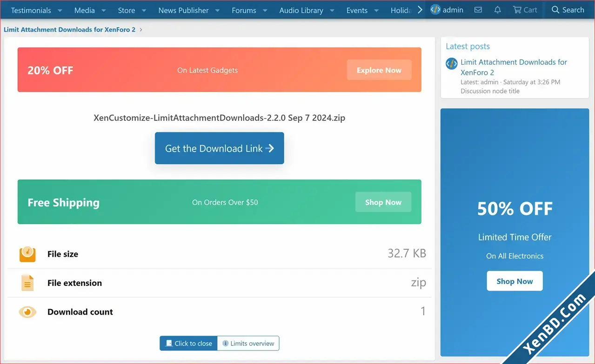Click the Download count eye icon
The width and height of the screenshot is (595, 364).
[x=27, y=311]
